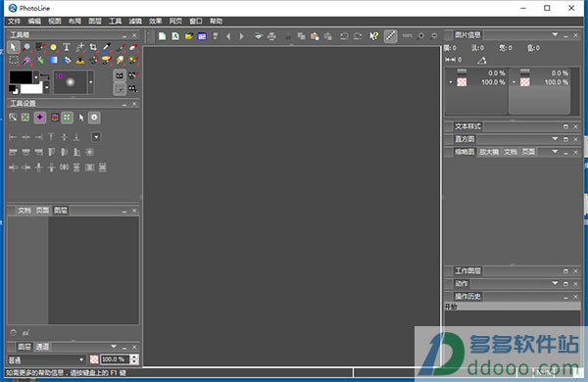Screen dimensions: 588x382
Task: Click the brush preview thumbnail showing 10
Action: (71, 82)
